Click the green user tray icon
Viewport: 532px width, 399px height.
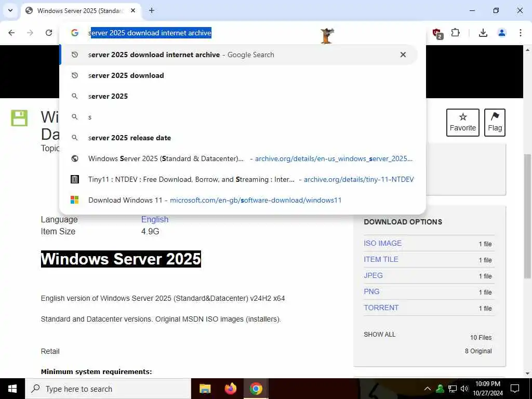pyautogui.click(x=440, y=389)
